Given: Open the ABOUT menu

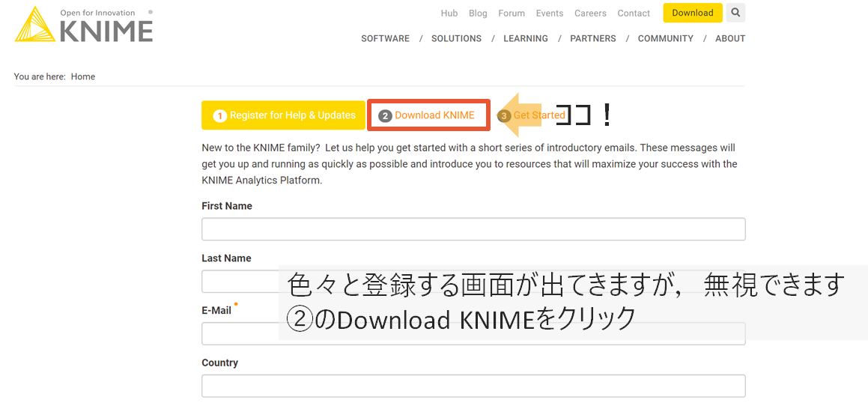Looking at the screenshot, I should (730, 39).
